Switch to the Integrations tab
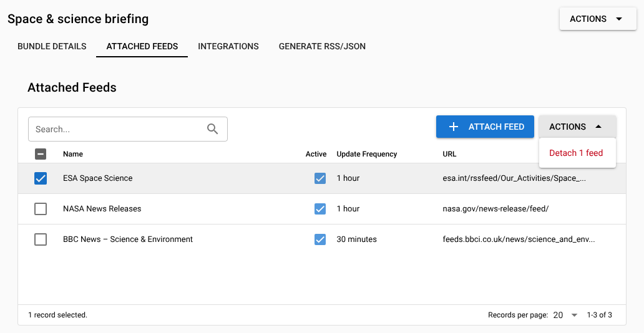 point(228,46)
